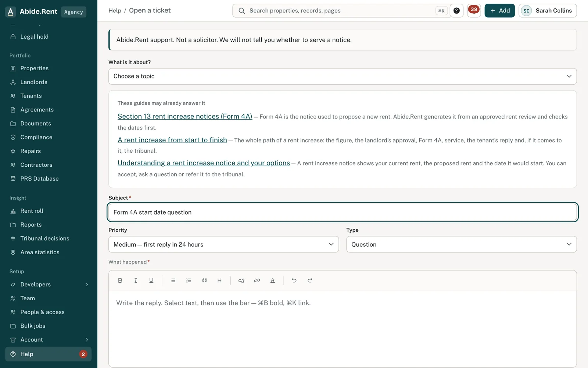Click into the What happened text area

tap(343, 329)
